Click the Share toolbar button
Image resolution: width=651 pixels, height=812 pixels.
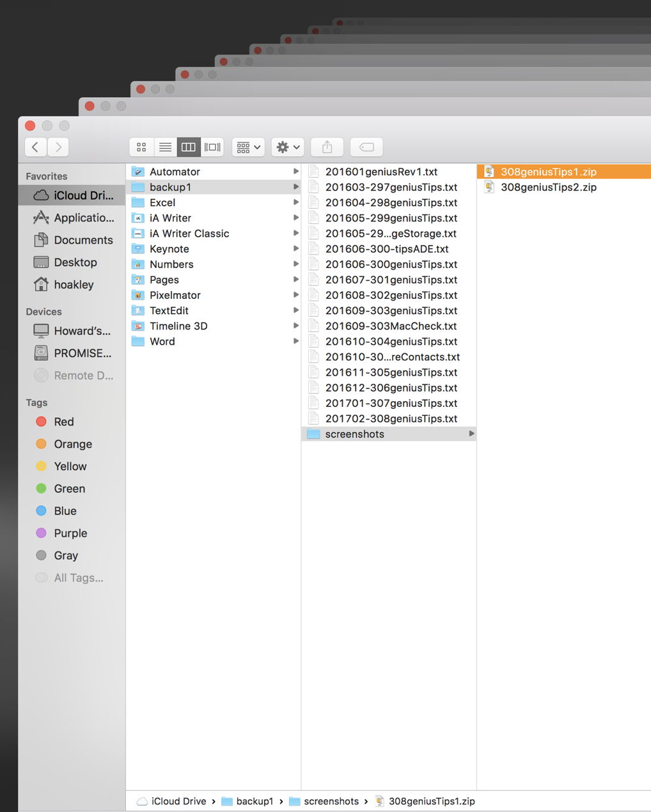click(x=327, y=147)
